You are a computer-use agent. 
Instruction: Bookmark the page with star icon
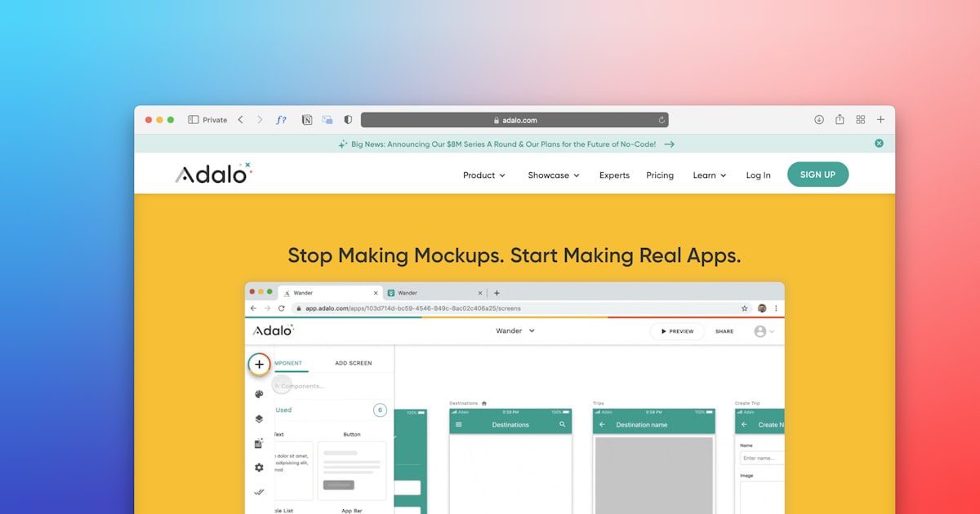click(745, 308)
